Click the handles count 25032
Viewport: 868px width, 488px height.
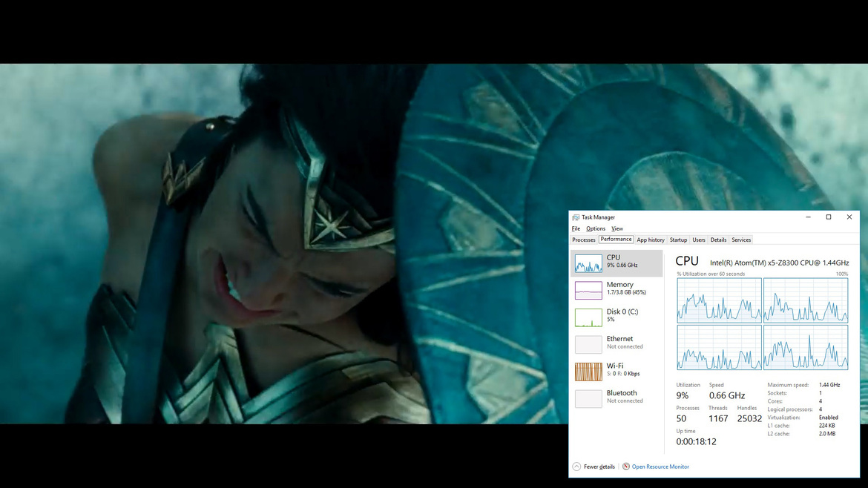point(749,419)
